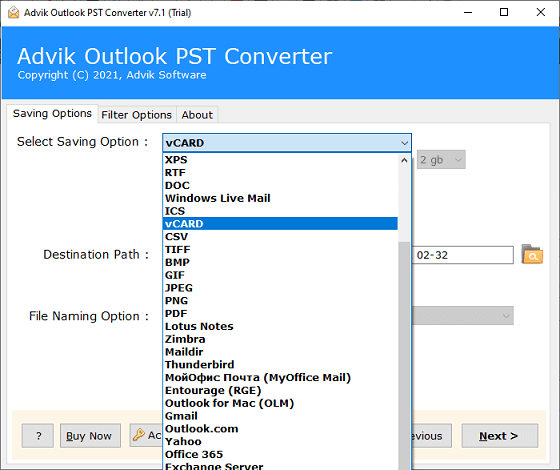Click the folder browse icon beside destination path
This screenshot has height=470, width=560.
(x=532, y=255)
